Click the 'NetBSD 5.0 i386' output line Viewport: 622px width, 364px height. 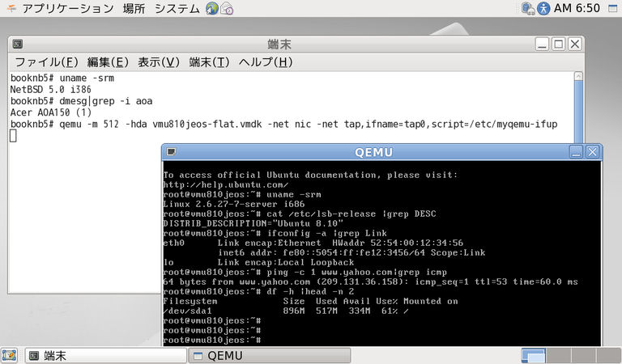[x=50, y=90]
